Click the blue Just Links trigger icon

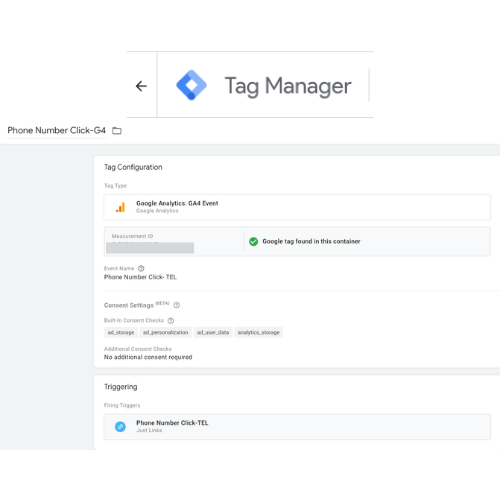[x=120, y=426]
